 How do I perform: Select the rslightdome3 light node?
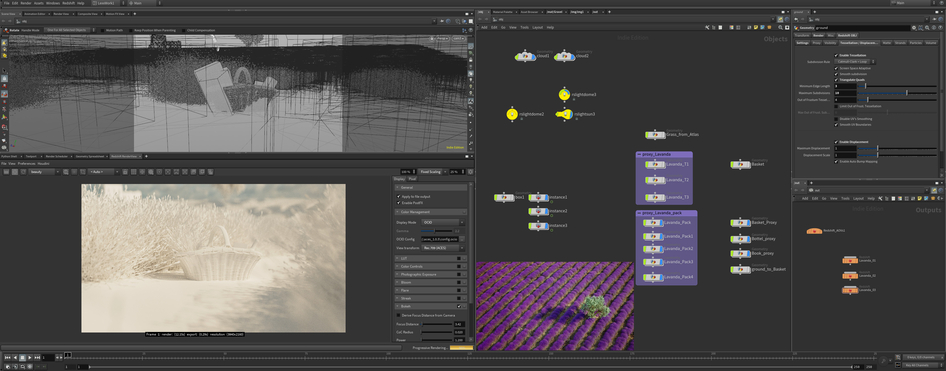coord(564,95)
